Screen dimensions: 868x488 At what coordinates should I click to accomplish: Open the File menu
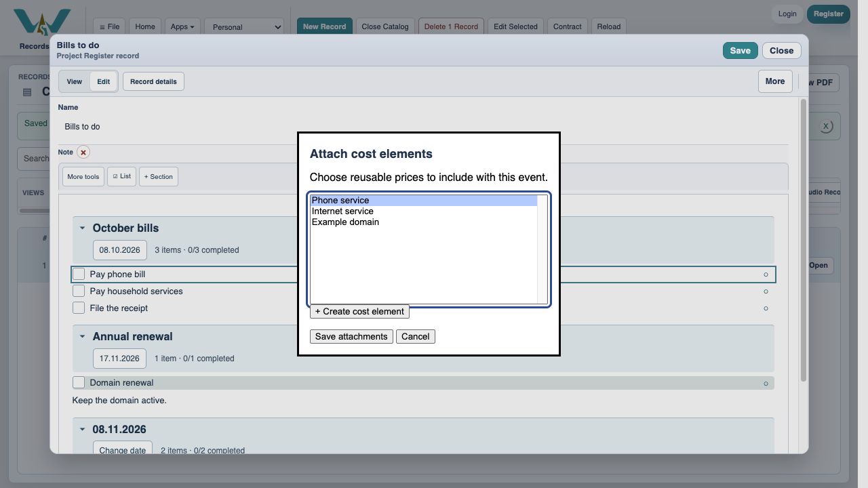pos(109,27)
